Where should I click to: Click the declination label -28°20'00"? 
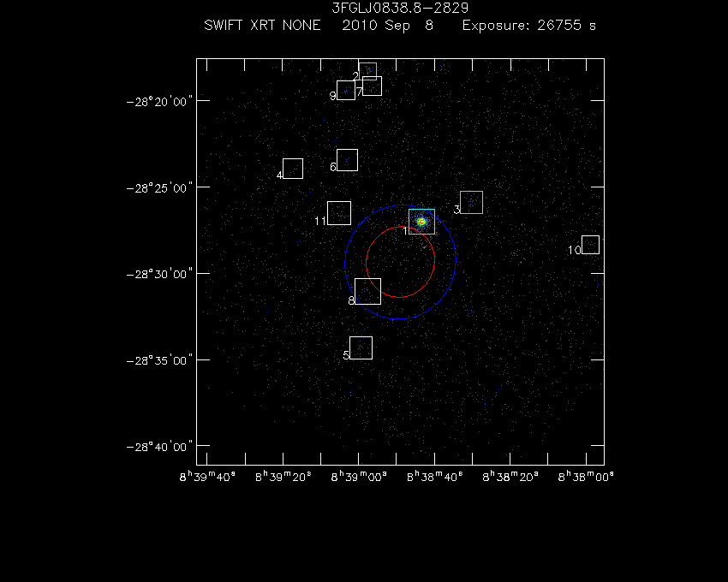pyautogui.click(x=159, y=101)
